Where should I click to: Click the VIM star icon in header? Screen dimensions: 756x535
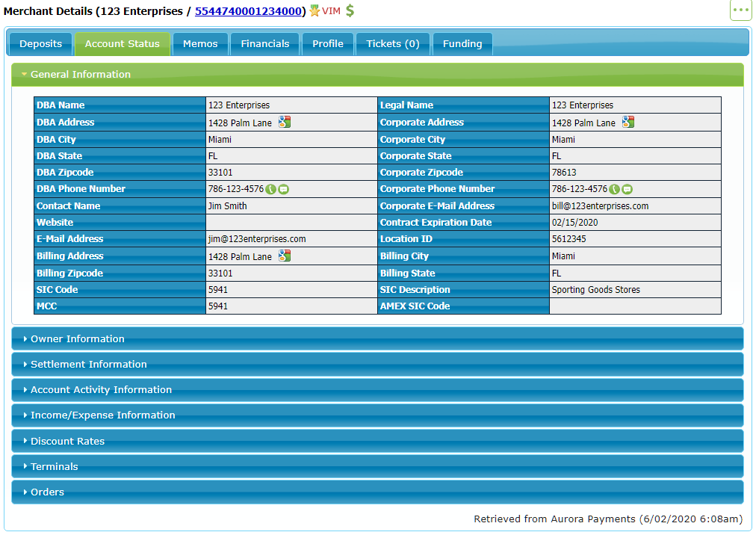tap(315, 10)
